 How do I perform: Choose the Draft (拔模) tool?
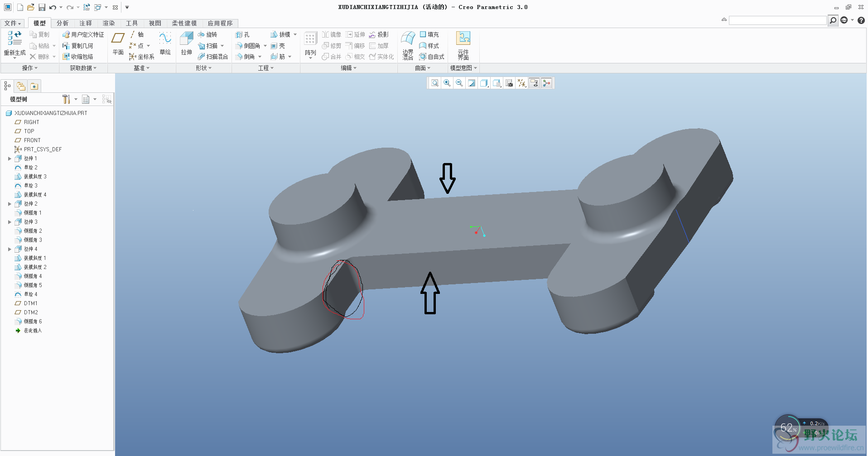pyautogui.click(x=280, y=34)
